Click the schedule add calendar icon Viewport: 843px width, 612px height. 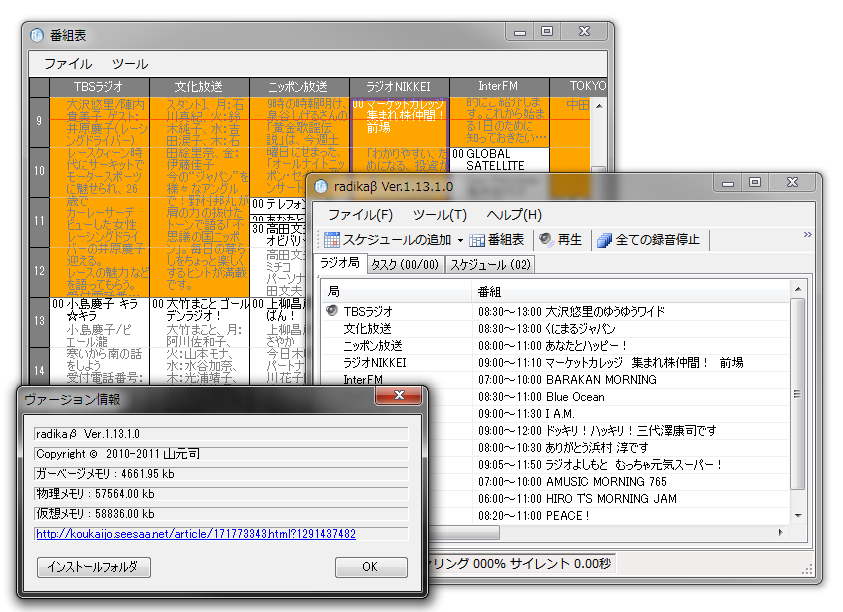coord(332,240)
